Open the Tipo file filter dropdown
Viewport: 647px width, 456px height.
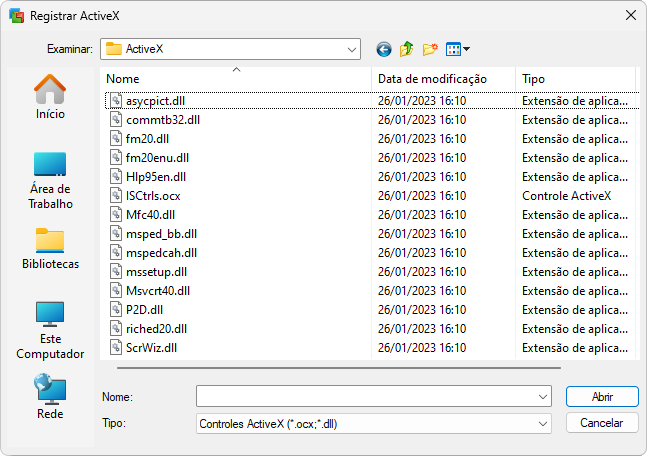pyautogui.click(x=543, y=423)
